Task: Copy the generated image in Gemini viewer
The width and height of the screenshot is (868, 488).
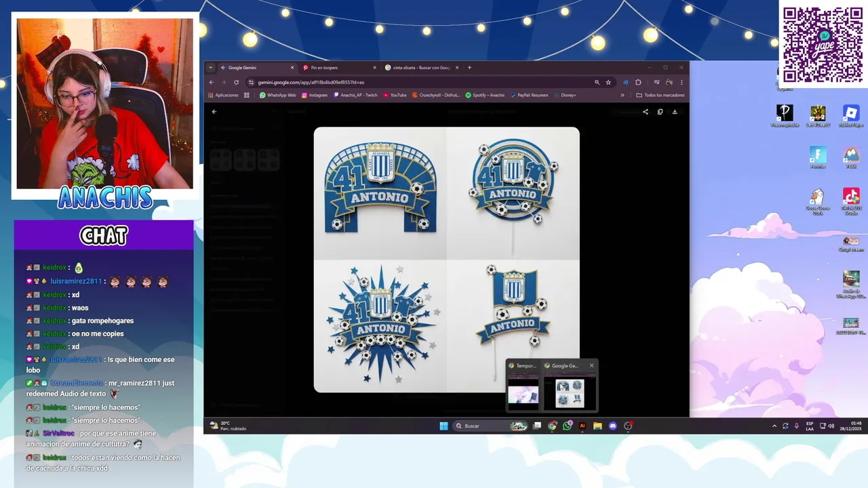Action: tap(660, 112)
